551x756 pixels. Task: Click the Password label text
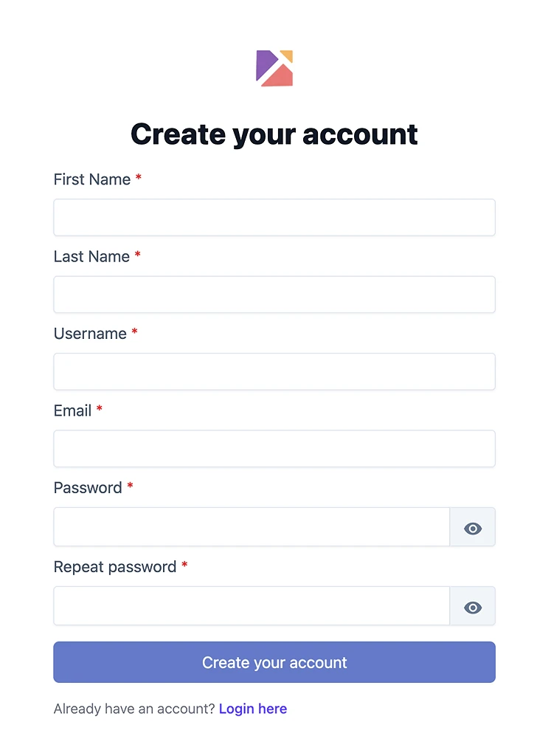(x=88, y=488)
